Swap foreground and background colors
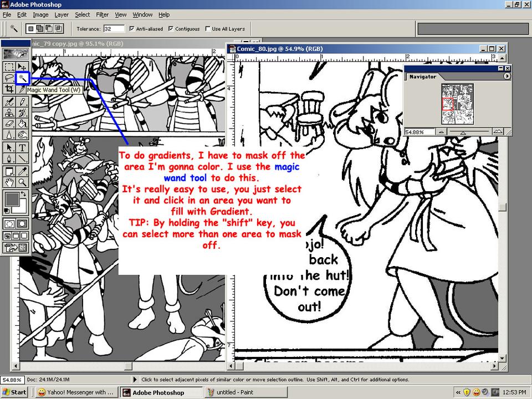Image resolution: width=532 pixels, height=399 pixels. (23, 194)
